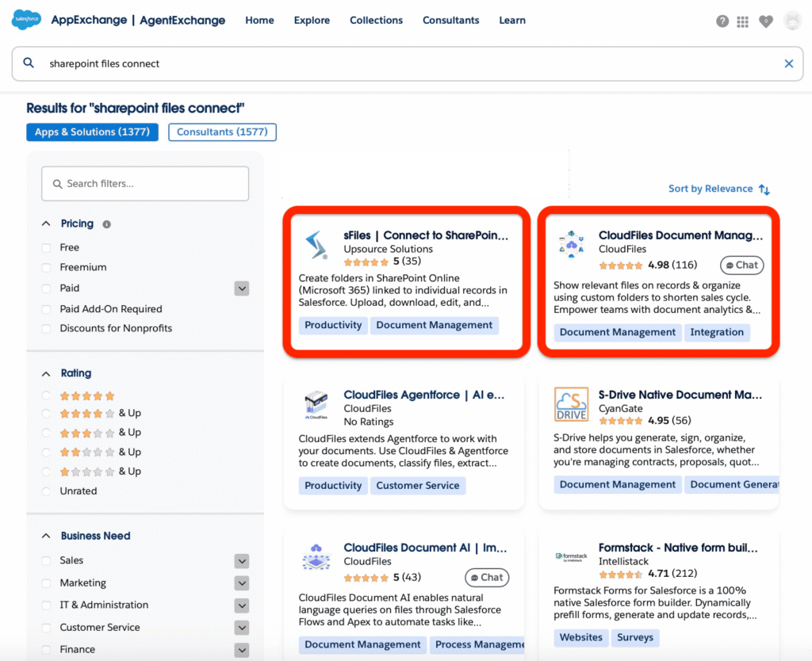Open your favorites heart icon
Image resolution: width=812 pixels, height=661 pixels.
765,21
